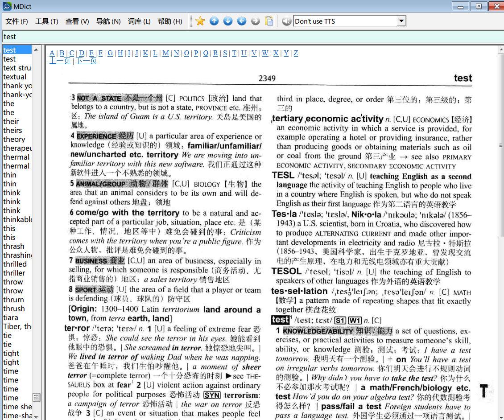504x420 pixels.
Task: Open the 帮助 (H) menu
Action: pos(170,21)
